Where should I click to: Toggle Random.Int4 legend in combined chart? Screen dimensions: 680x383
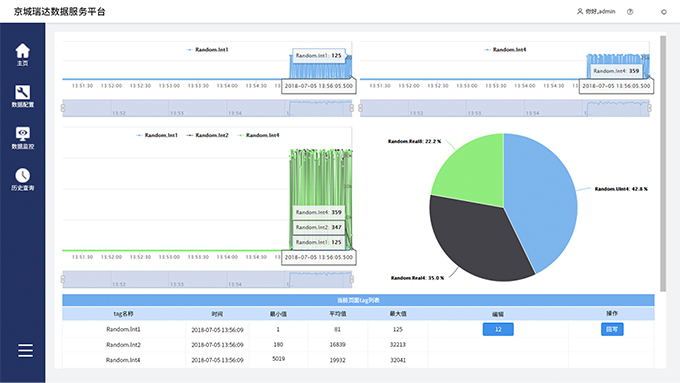(x=258, y=135)
